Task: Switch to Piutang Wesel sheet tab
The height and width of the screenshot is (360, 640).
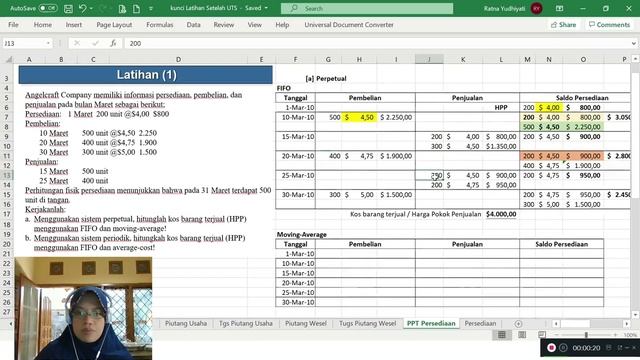Action: pyautogui.click(x=306, y=323)
